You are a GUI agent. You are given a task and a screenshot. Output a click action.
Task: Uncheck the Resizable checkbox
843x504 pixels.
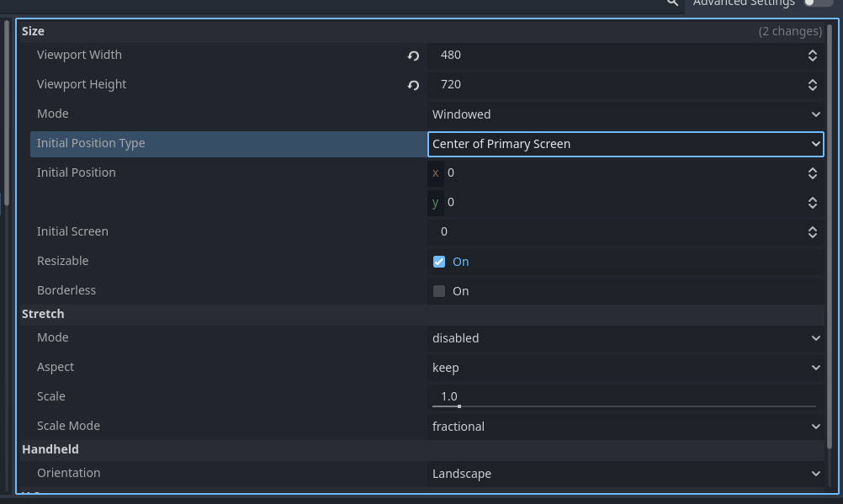point(439,262)
